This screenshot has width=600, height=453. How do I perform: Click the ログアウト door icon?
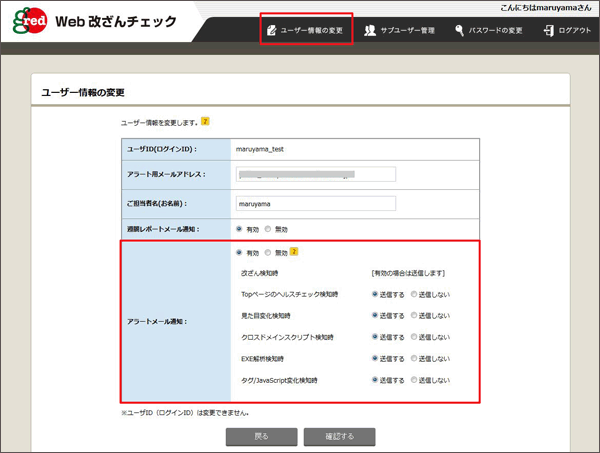tap(547, 31)
